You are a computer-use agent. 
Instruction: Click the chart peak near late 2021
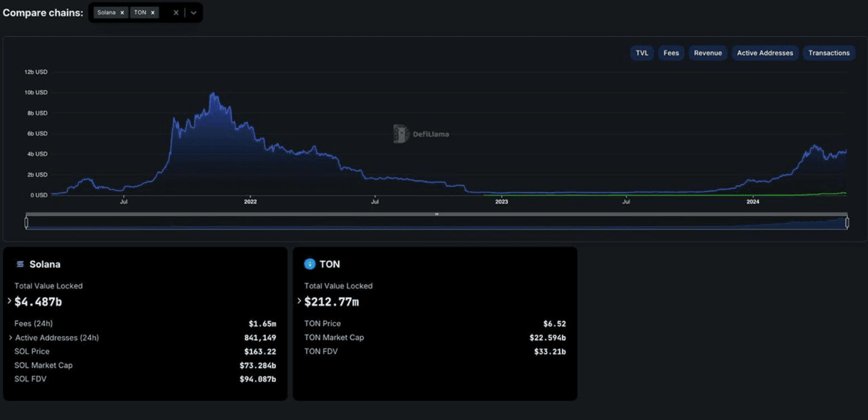pyautogui.click(x=212, y=94)
